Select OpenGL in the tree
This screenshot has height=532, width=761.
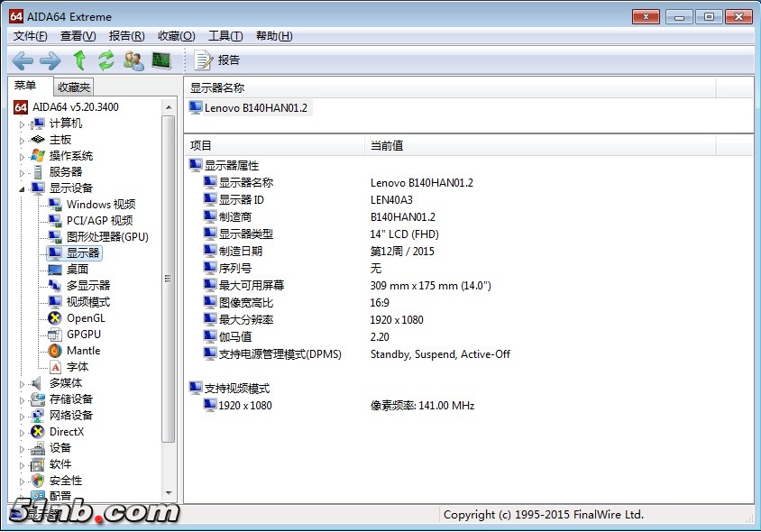[x=86, y=318]
